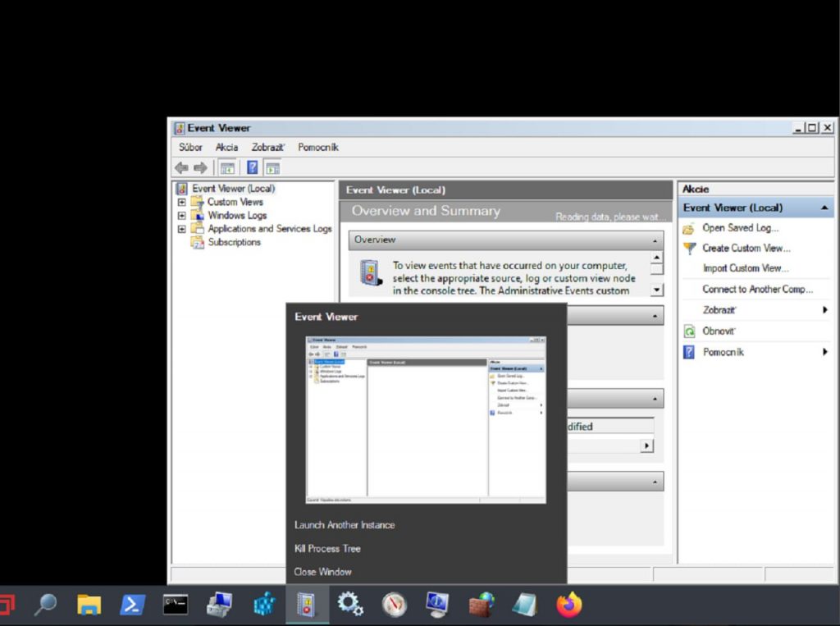Image resolution: width=840 pixels, height=626 pixels.
Task: Click the right scroll arrow beside the 'dified' column
Action: pyautogui.click(x=647, y=446)
